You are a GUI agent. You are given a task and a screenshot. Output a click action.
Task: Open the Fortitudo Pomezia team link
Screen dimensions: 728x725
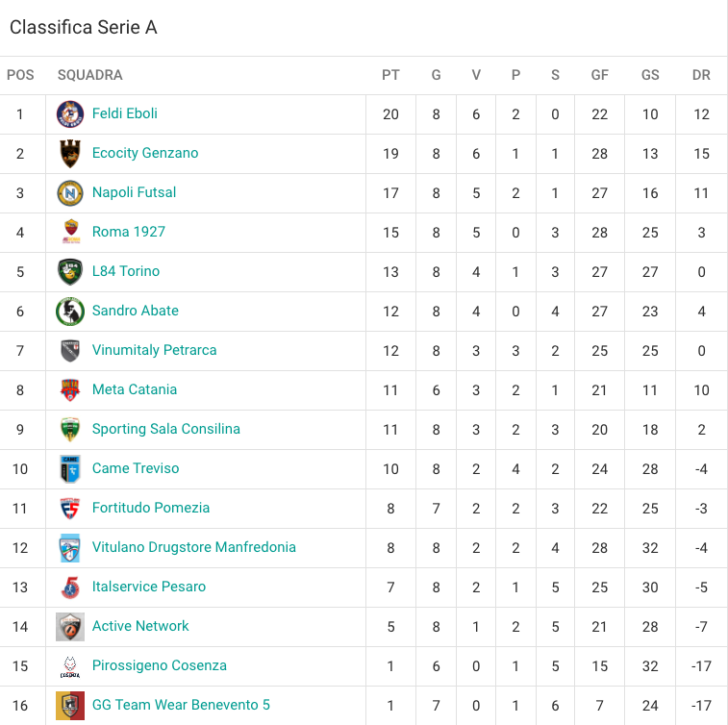150,508
